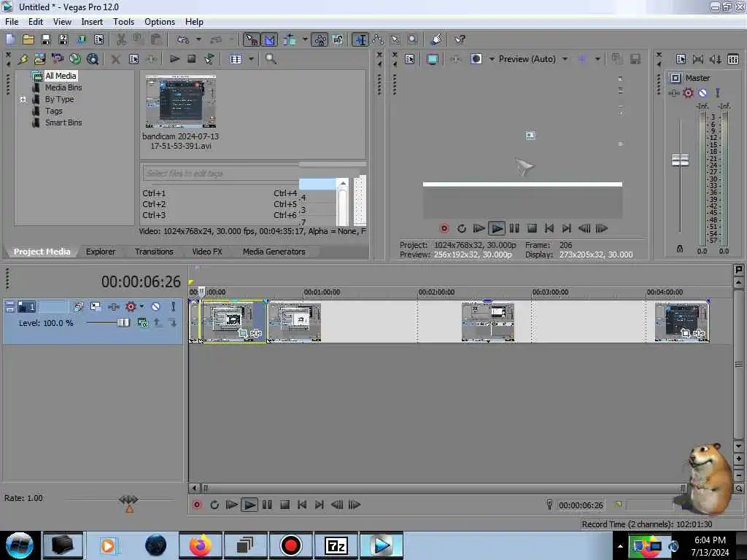Select Smart Bins tree item
Screen dimensions: 747x560
point(63,122)
